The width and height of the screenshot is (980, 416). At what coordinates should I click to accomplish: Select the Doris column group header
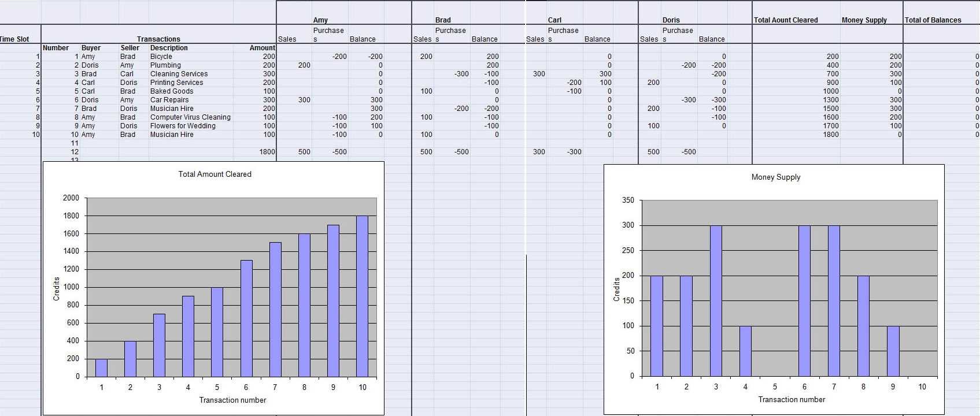coord(671,20)
